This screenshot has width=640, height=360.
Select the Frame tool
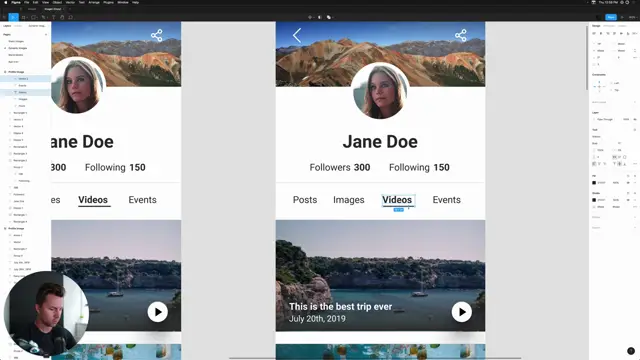click(x=24, y=17)
